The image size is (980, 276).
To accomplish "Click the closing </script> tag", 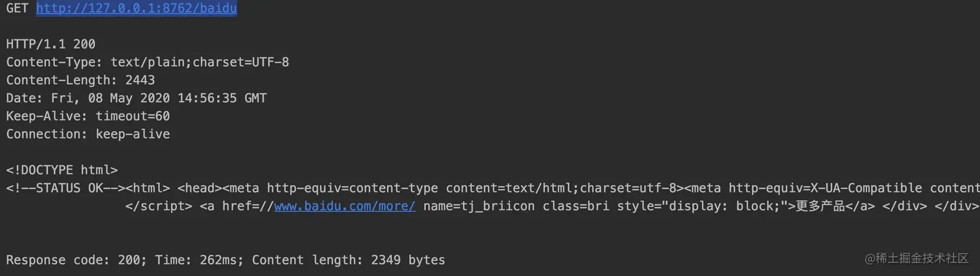I will [159, 206].
